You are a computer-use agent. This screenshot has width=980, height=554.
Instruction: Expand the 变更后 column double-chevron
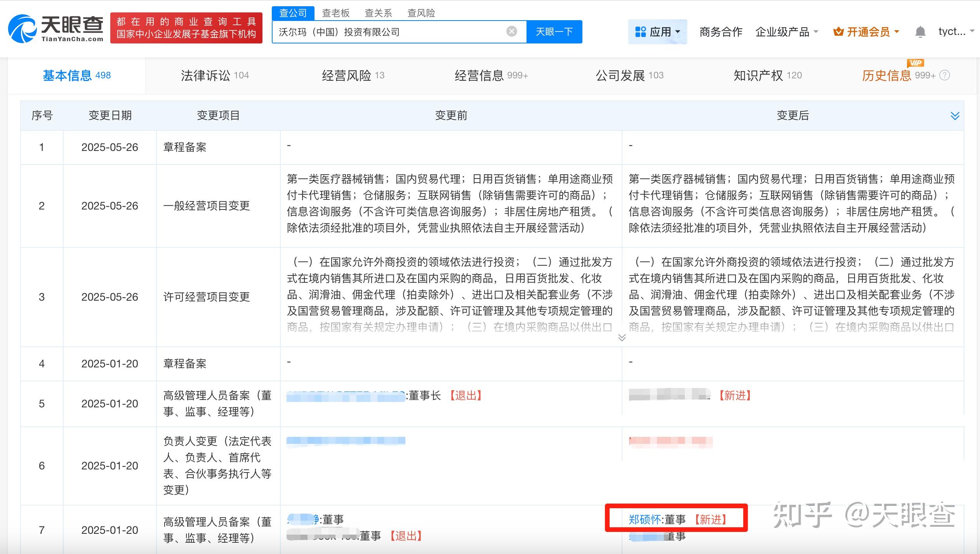point(955,116)
